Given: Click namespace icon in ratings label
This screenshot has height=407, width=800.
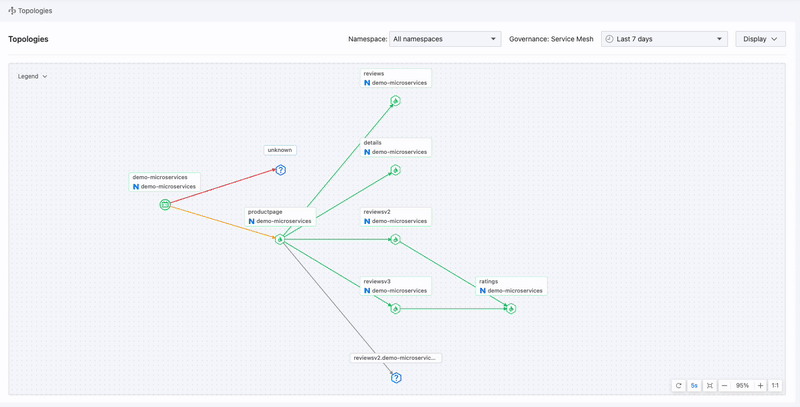Looking at the screenshot, I should tap(483, 291).
